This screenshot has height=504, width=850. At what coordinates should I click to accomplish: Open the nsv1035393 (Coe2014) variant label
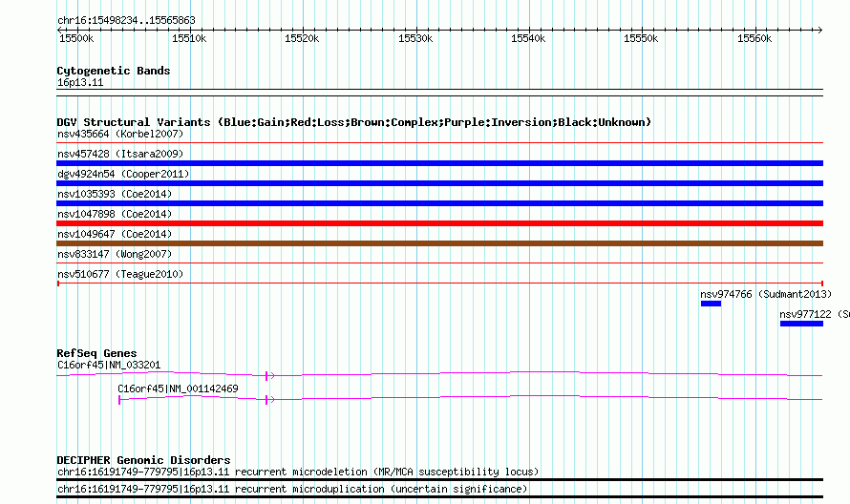pyautogui.click(x=115, y=194)
